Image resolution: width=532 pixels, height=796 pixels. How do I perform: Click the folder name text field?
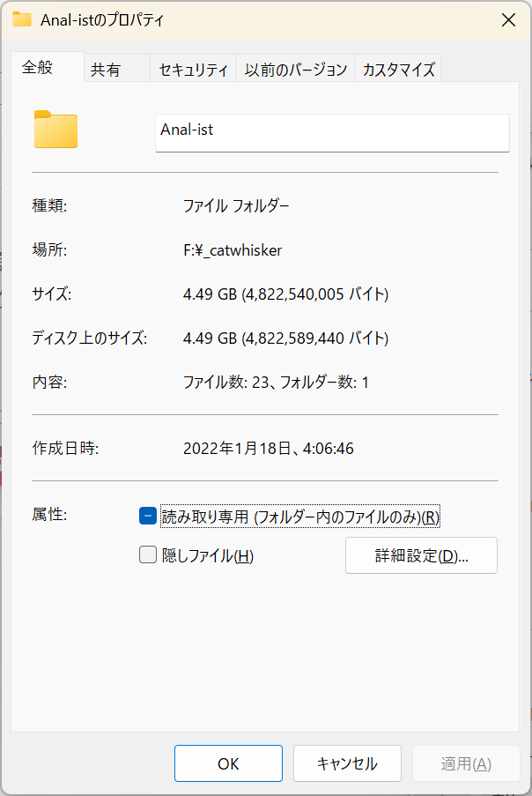pyautogui.click(x=332, y=130)
